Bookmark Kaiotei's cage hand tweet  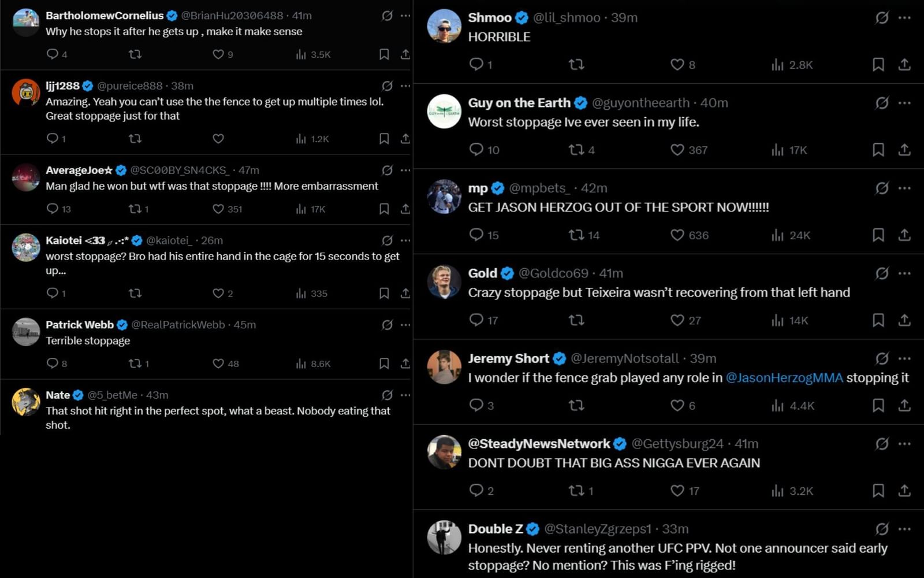[x=384, y=293]
